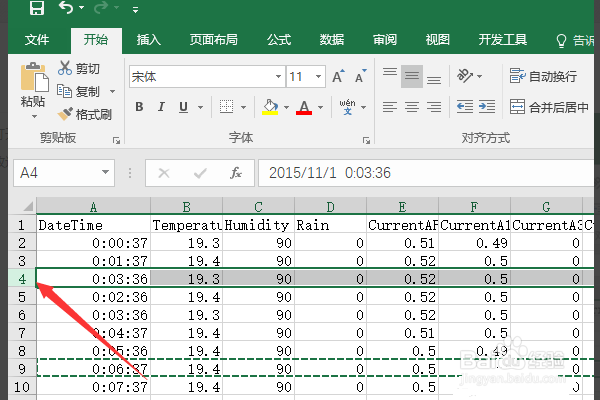
Task: Open the Customize Quick Access Toolbar dropdown
Action: click(135, 10)
